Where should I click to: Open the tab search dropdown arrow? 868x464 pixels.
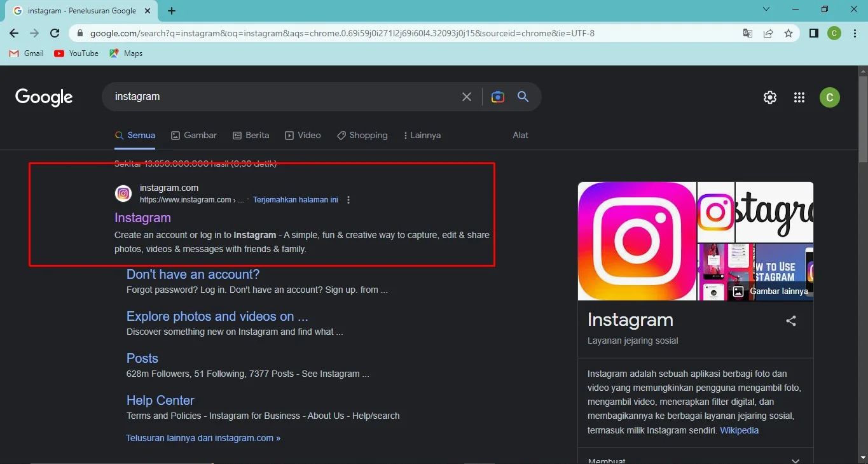pos(766,9)
